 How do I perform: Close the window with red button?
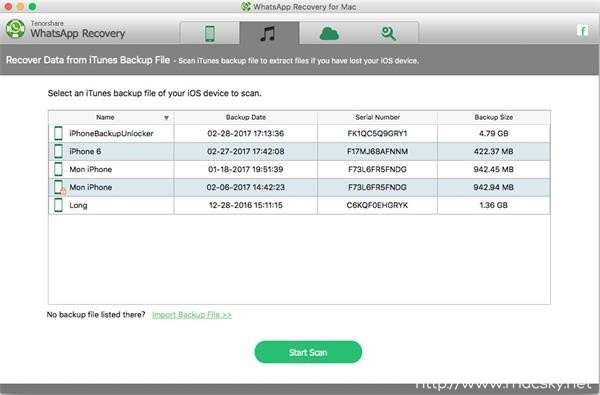(x=8, y=7)
